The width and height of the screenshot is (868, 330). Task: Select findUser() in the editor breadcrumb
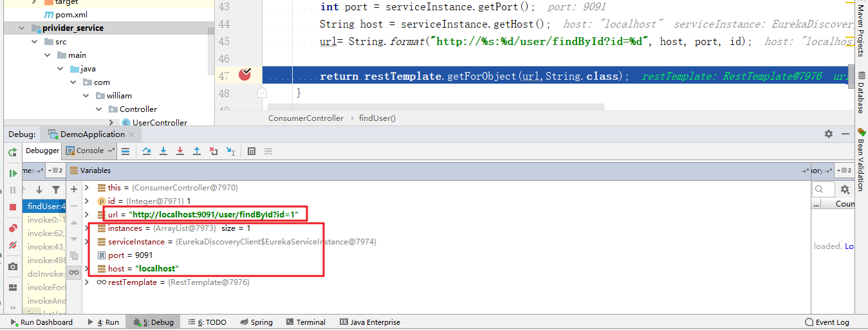coord(377,118)
